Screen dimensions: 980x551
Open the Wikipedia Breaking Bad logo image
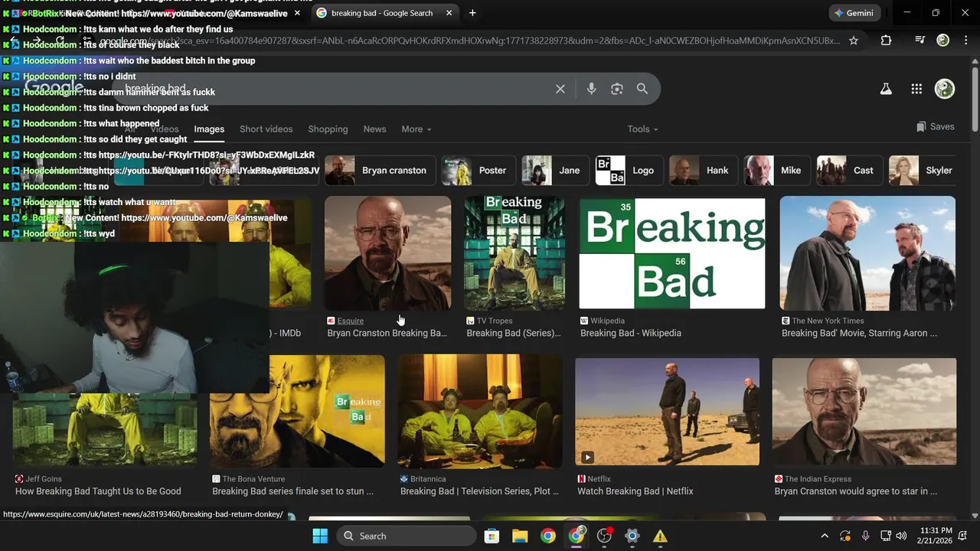tap(672, 253)
